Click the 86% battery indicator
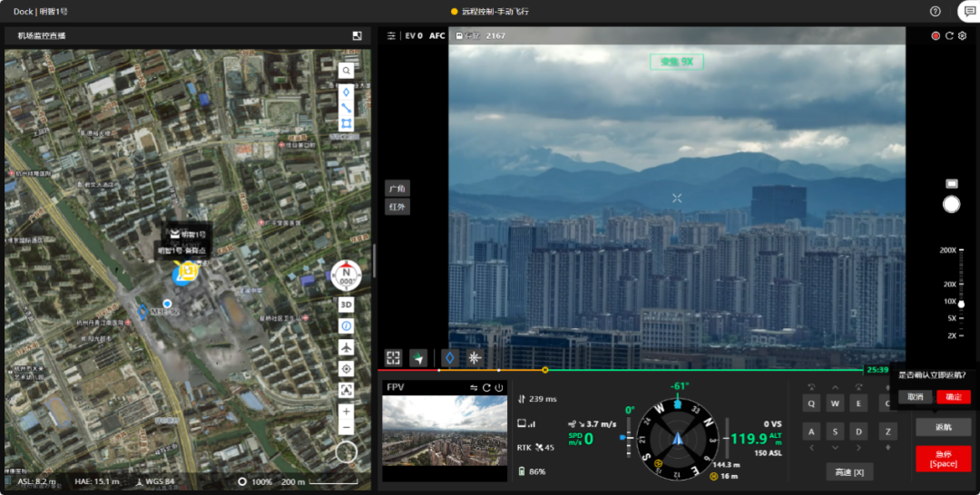This screenshot has width=980, height=495. click(x=532, y=471)
